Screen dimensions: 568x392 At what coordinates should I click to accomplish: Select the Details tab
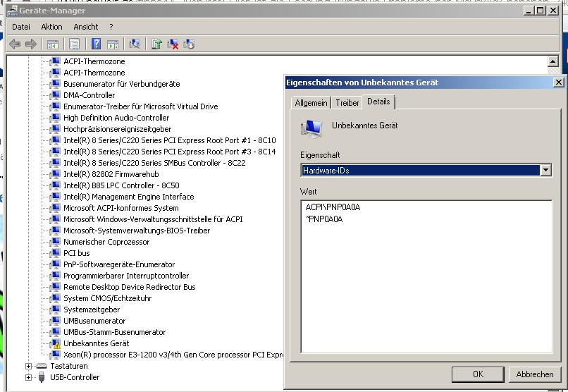point(378,102)
